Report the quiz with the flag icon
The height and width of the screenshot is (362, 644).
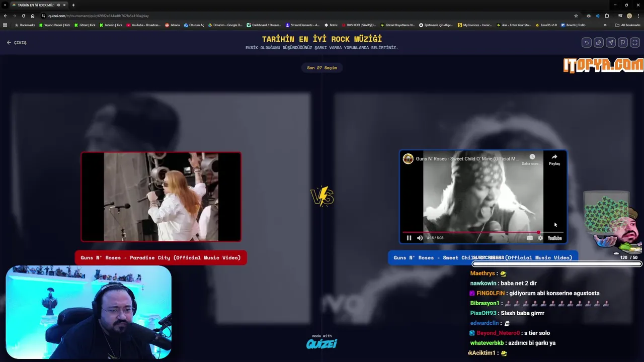(x=622, y=43)
